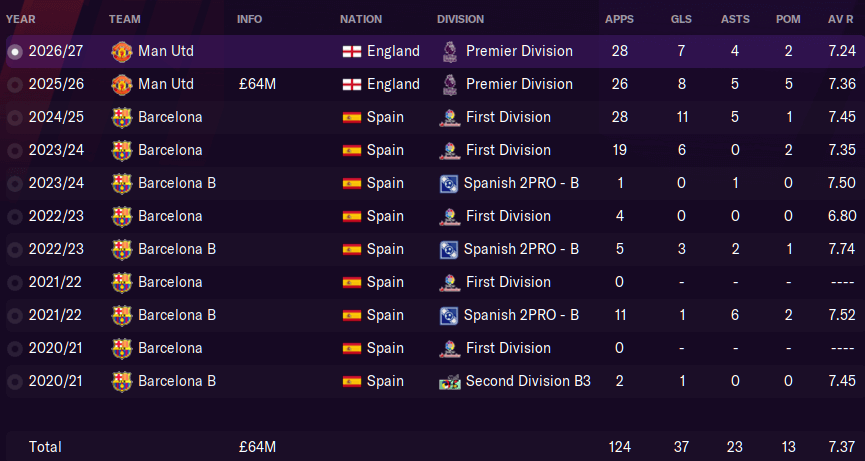Viewport: 865px width, 461px height.
Task: Select radio button for 2026/27 season
Action: tap(15, 52)
